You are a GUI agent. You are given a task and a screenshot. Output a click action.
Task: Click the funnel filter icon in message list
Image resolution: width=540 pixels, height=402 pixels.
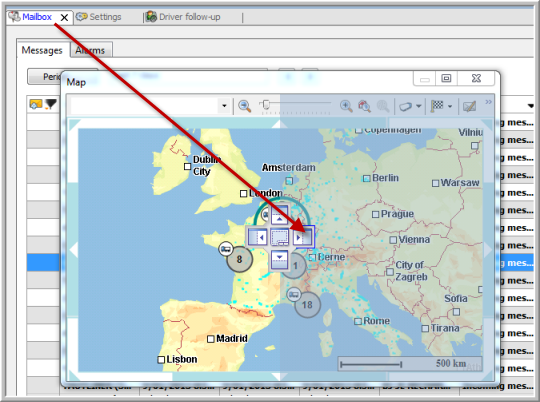point(51,104)
